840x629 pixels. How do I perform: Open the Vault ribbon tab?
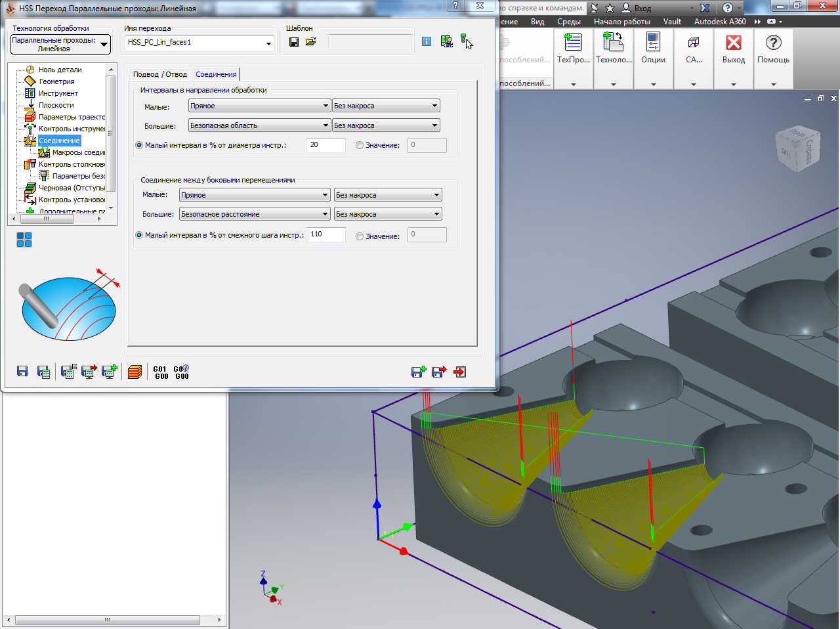[672, 22]
